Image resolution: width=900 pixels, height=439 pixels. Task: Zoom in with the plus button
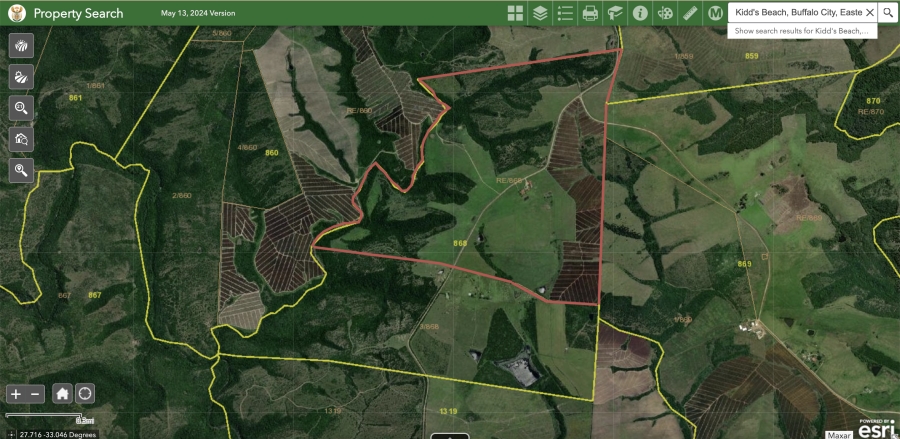(x=16, y=394)
